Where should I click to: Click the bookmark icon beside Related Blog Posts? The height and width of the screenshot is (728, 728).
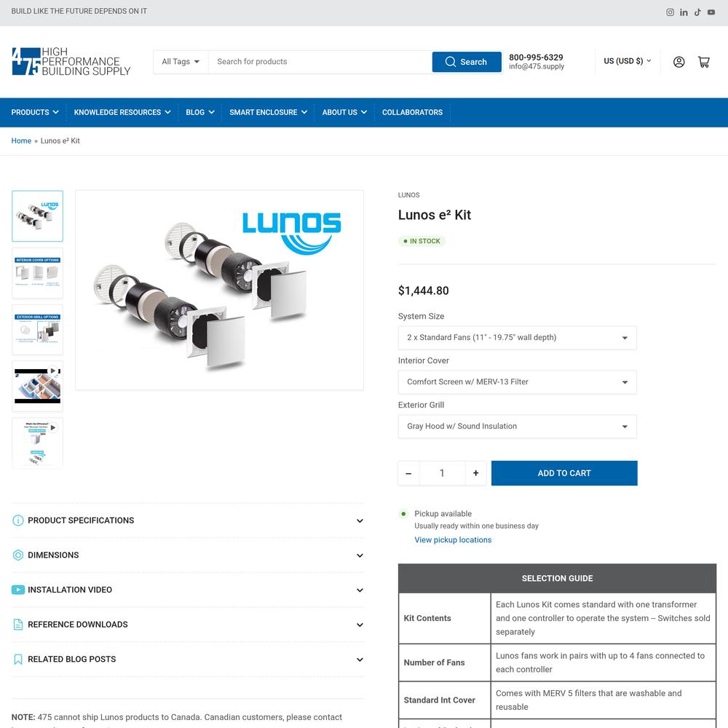18,660
